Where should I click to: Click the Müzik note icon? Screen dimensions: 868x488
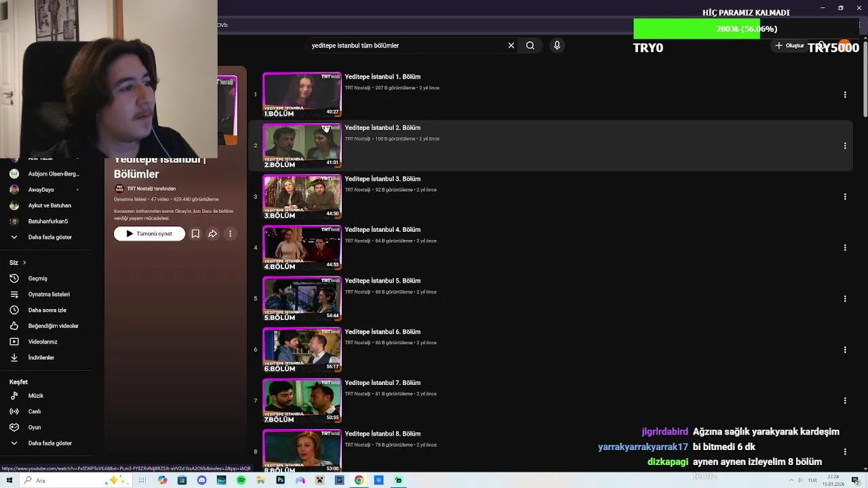14,396
